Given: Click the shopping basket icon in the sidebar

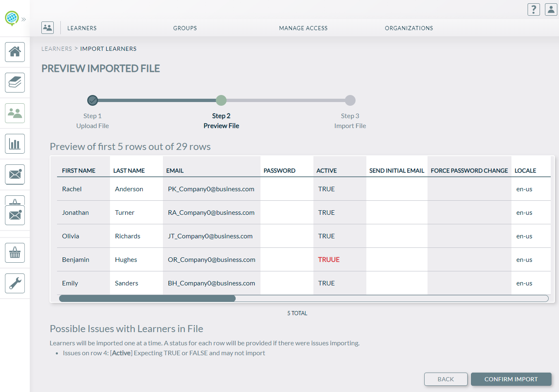Looking at the screenshot, I should pyautogui.click(x=14, y=253).
